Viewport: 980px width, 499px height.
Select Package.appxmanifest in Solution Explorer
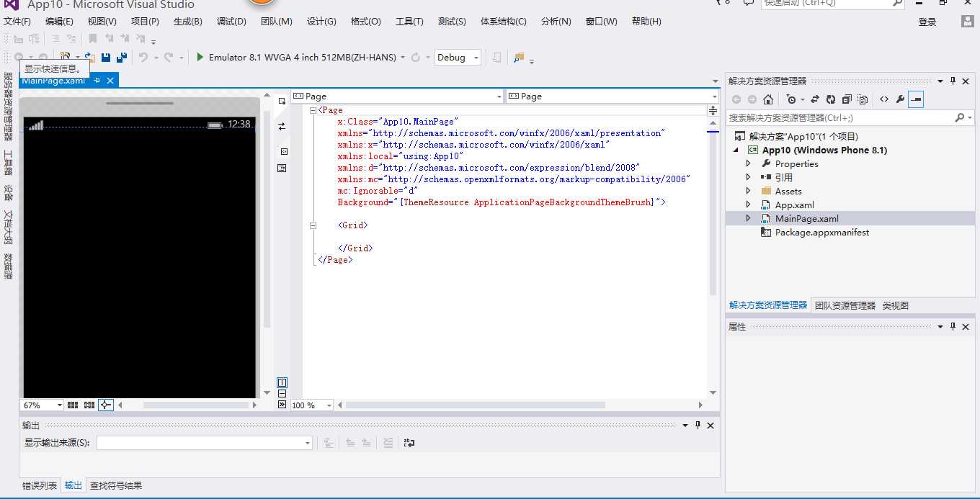(822, 232)
